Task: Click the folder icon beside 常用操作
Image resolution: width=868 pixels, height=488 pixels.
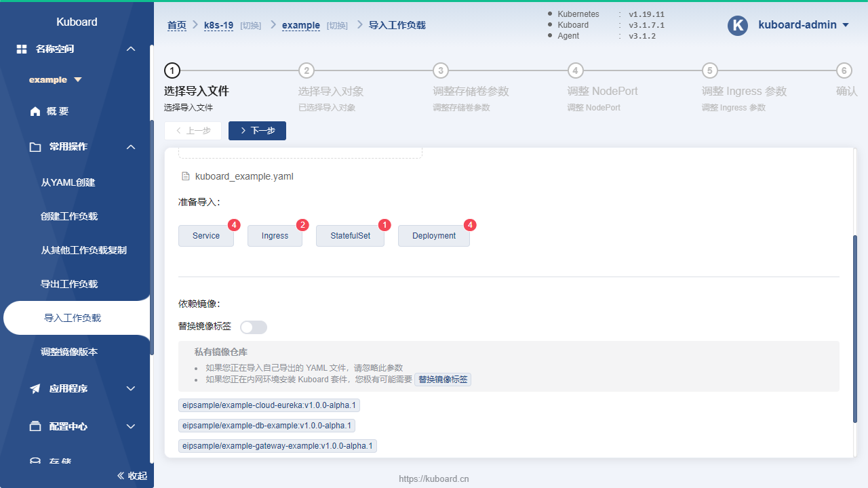Action: (35, 147)
